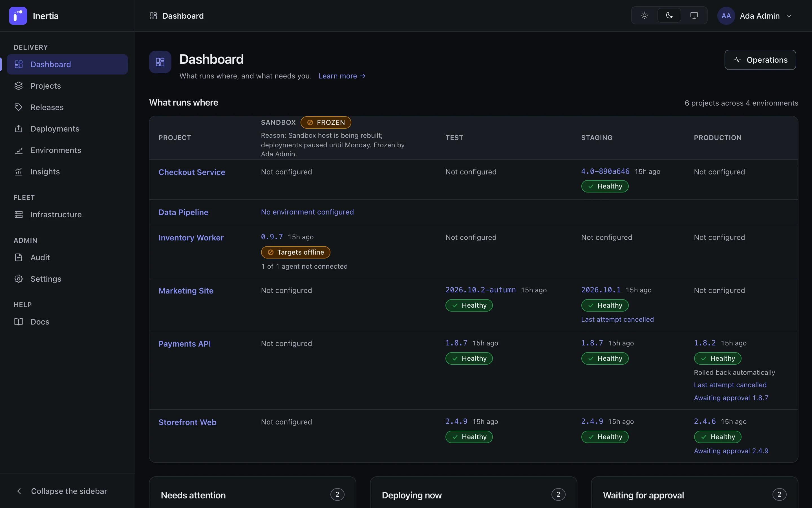Screen dimensions: 812x508
Task: Click the Operations button
Action: 760,60
